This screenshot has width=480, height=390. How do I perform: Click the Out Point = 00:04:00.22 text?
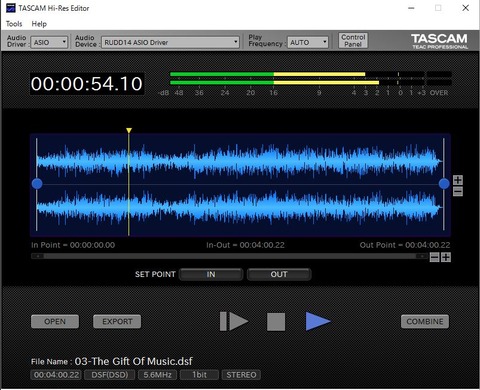click(x=405, y=245)
